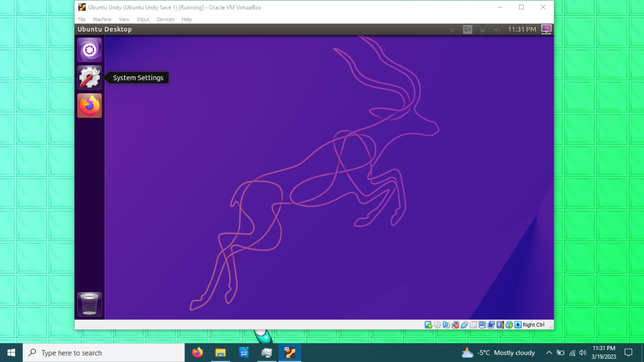Click the hard disk activity status icon
Image resolution: width=644 pixels, height=362 pixels.
click(x=428, y=324)
